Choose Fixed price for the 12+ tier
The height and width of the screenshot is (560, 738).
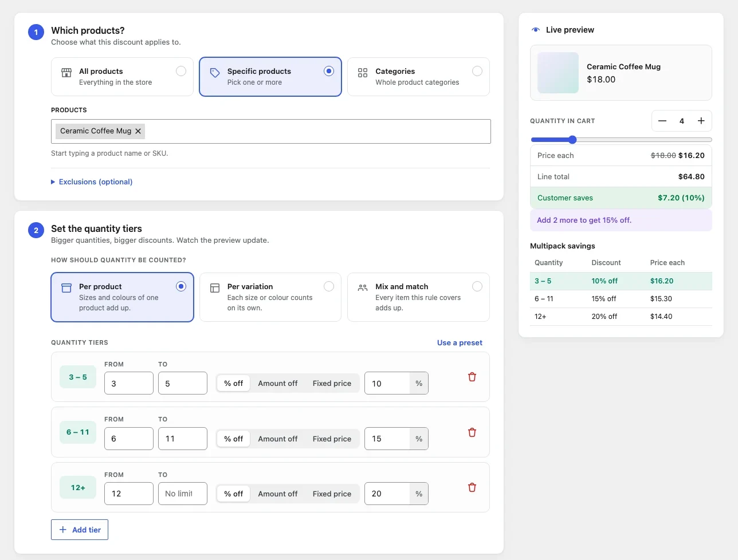click(x=332, y=494)
